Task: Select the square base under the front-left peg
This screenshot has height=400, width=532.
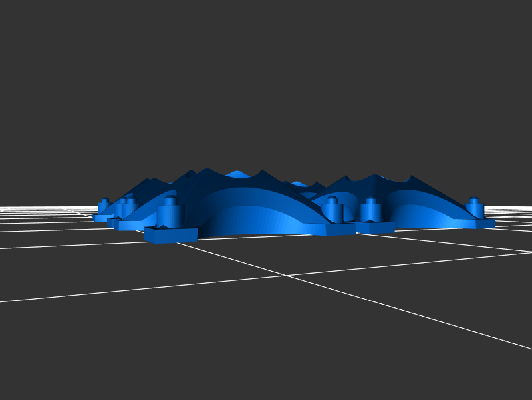Action: pyautogui.click(x=170, y=235)
